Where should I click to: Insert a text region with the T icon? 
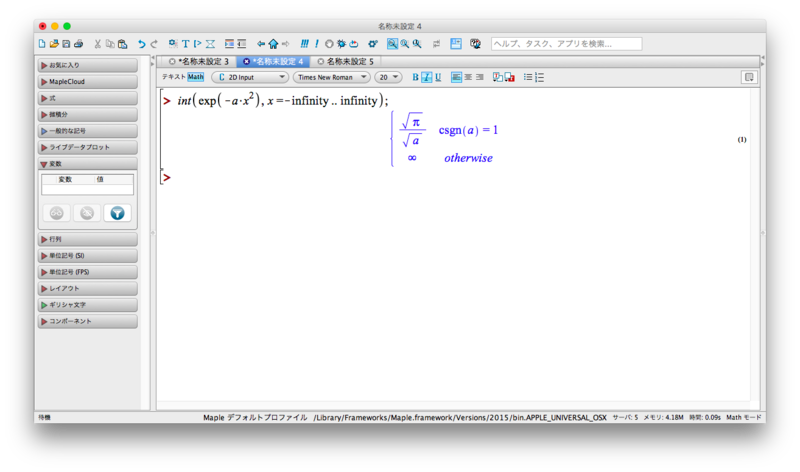[x=185, y=44]
